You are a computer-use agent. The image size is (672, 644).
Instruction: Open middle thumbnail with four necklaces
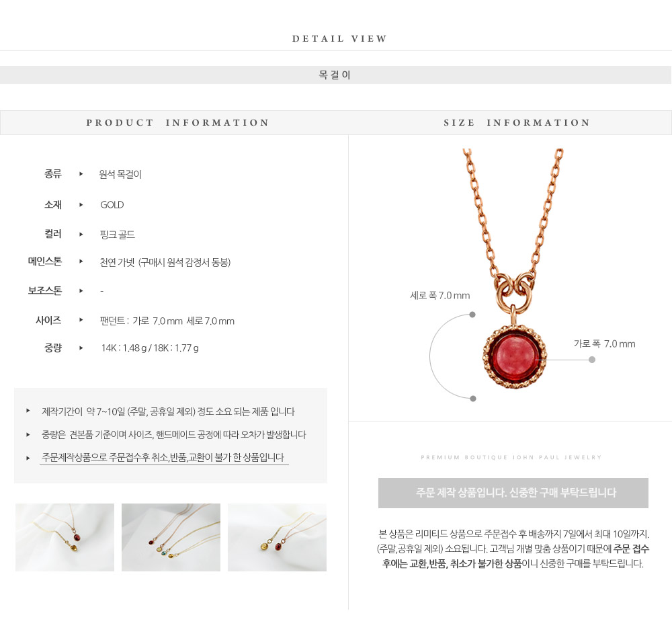coord(171,537)
